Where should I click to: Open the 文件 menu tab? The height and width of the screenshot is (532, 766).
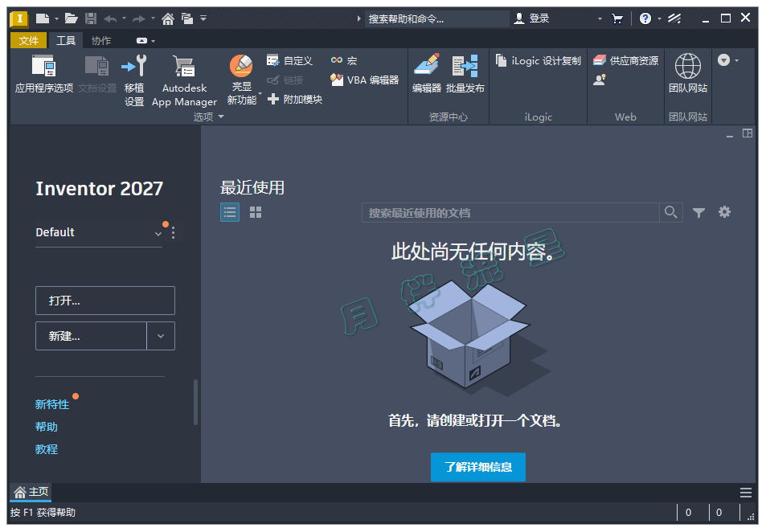29,40
